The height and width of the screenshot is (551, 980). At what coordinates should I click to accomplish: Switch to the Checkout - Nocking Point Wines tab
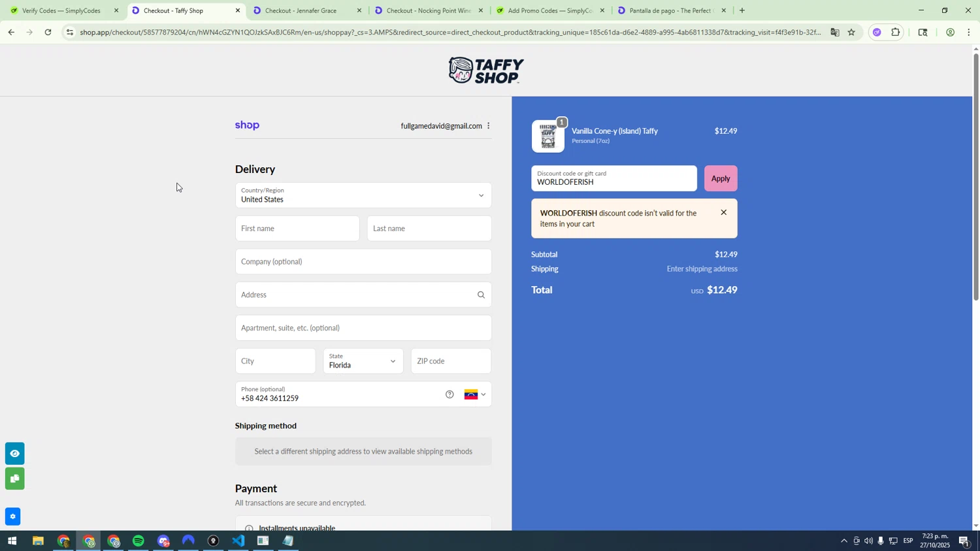pos(429,10)
